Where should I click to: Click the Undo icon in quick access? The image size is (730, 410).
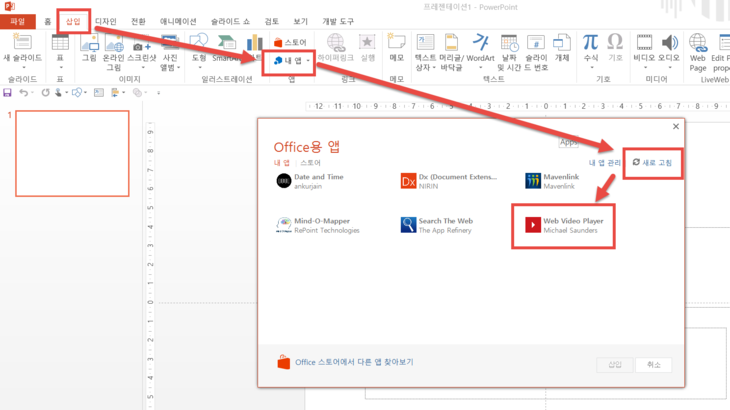click(x=23, y=93)
